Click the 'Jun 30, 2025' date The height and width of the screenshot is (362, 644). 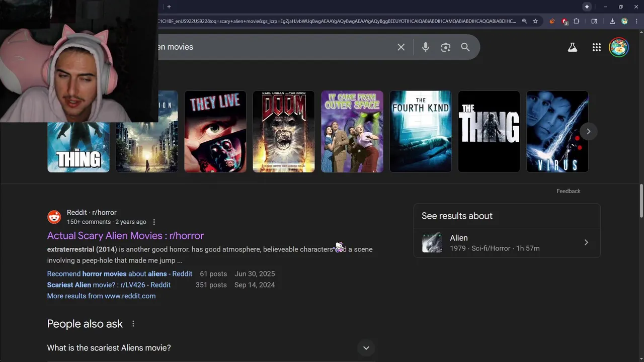click(255, 274)
